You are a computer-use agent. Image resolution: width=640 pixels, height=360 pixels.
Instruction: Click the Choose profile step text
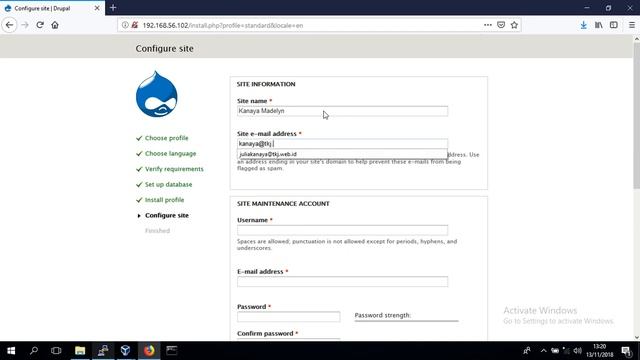click(x=167, y=138)
